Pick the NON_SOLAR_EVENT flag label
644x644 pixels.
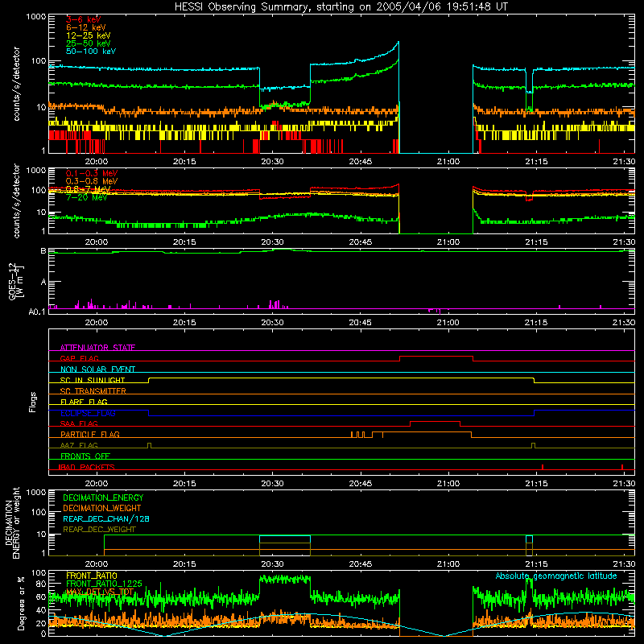(97, 369)
